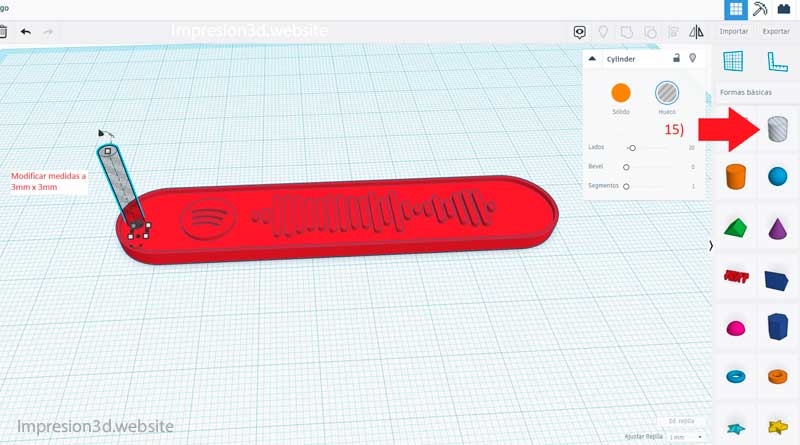The width and height of the screenshot is (800, 445).
Task: Click the undo arrow in the top toolbar
Action: [26, 32]
